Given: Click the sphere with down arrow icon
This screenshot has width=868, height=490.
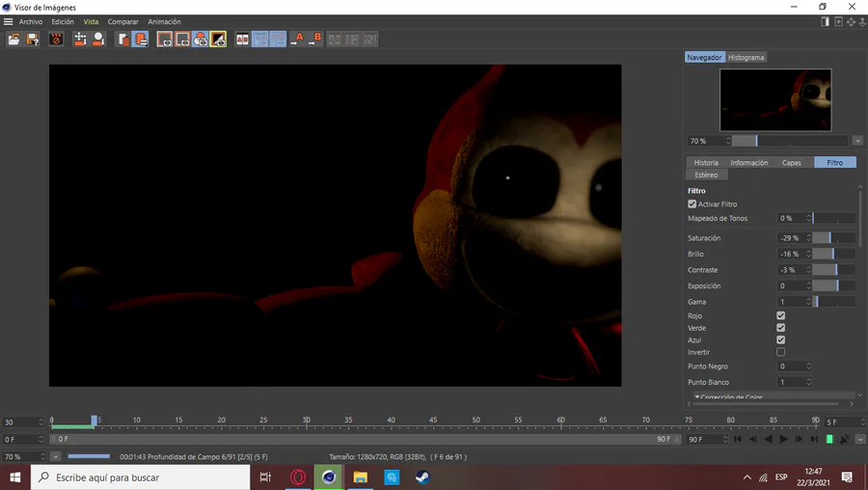Looking at the screenshot, I should (x=98, y=40).
